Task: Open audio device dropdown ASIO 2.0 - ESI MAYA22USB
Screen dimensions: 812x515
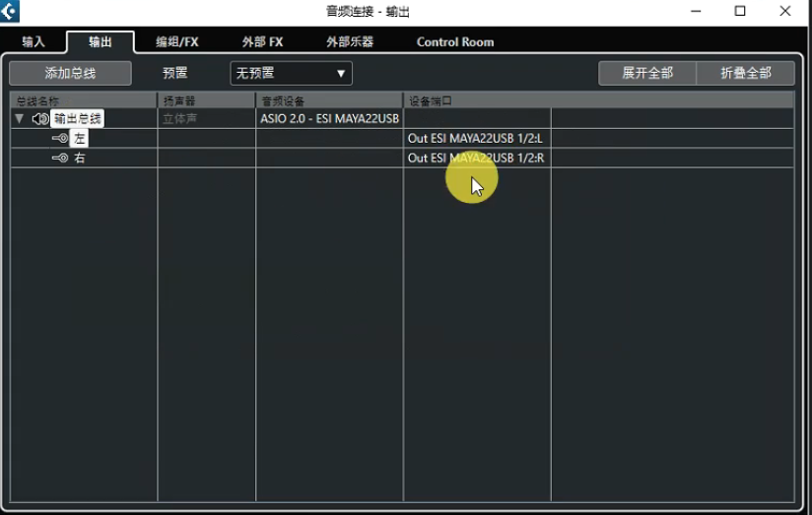Action: pyautogui.click(x=329, y=118)
